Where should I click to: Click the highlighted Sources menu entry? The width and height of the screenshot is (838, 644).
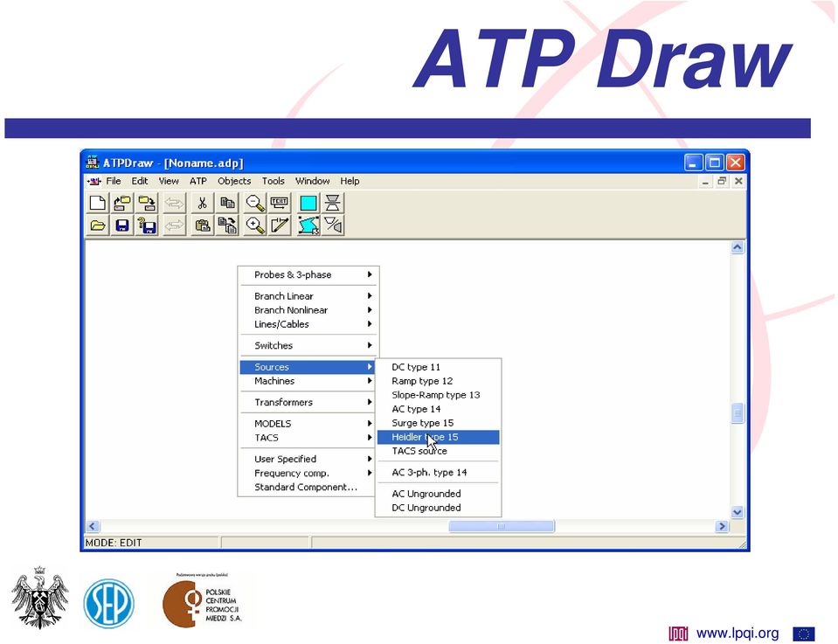[308, 367]
